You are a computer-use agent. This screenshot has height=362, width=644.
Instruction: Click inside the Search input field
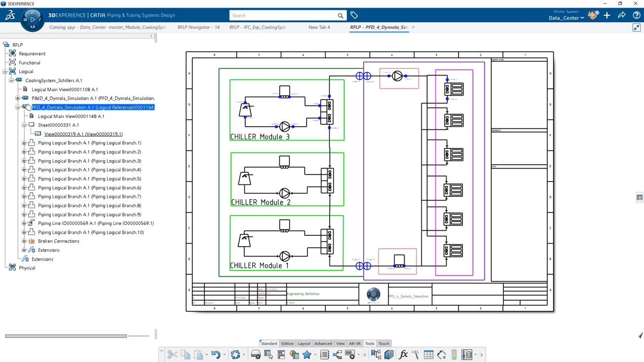pyautogui.click(x=284, y=16)
